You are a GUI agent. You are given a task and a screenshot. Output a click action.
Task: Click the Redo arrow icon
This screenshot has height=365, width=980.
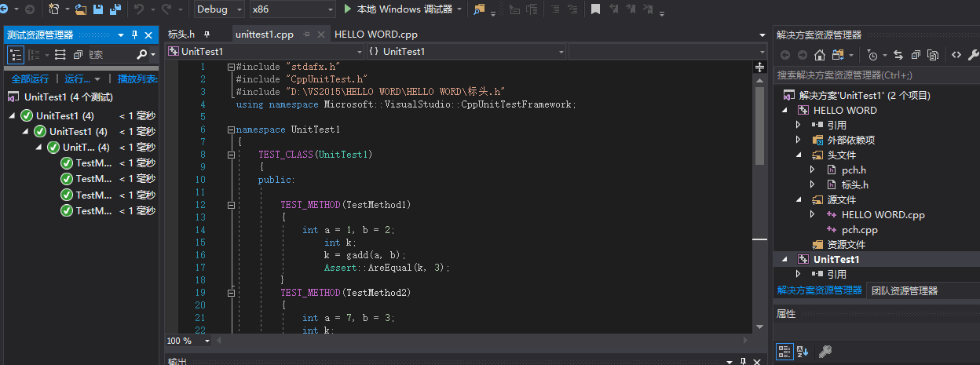pyautogui.click(x=166, y=9)
